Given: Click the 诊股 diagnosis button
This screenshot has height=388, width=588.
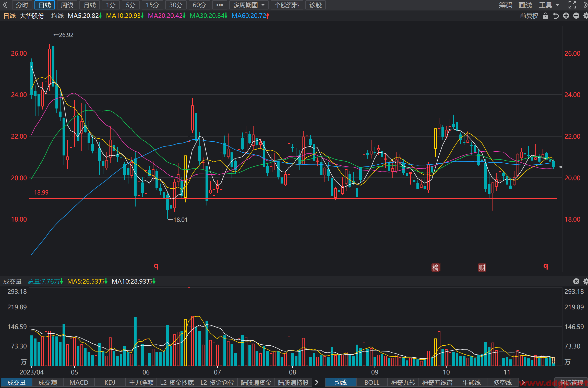Looking at the screenshot, I should click(x=316, y=5).
